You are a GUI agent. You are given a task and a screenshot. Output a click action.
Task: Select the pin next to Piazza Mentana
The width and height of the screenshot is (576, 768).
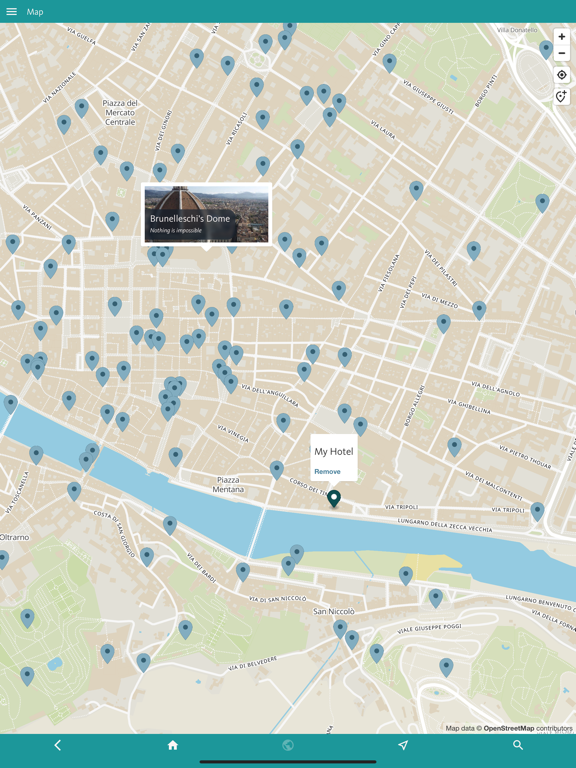click(x=277, y=469)
